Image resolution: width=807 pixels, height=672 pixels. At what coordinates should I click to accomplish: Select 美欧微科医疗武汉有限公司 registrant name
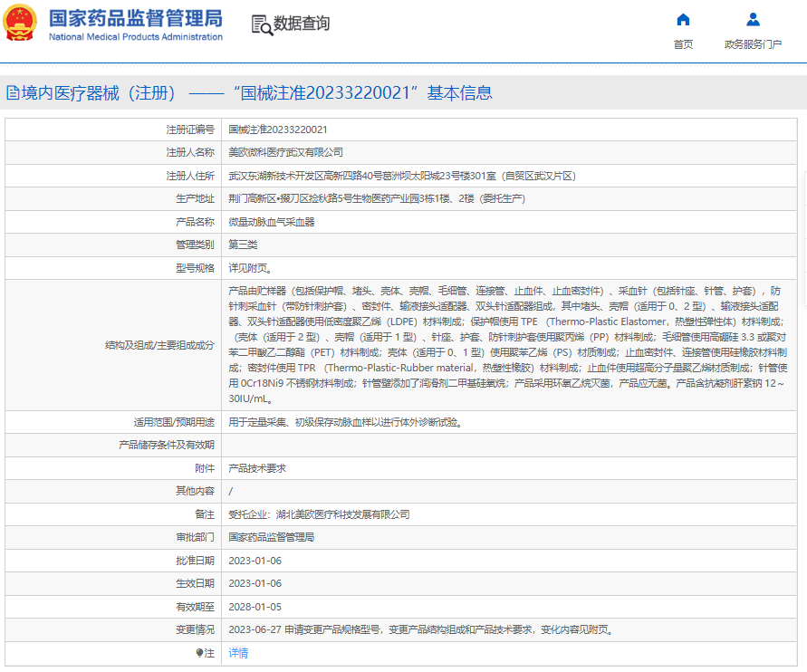point(285,152)
